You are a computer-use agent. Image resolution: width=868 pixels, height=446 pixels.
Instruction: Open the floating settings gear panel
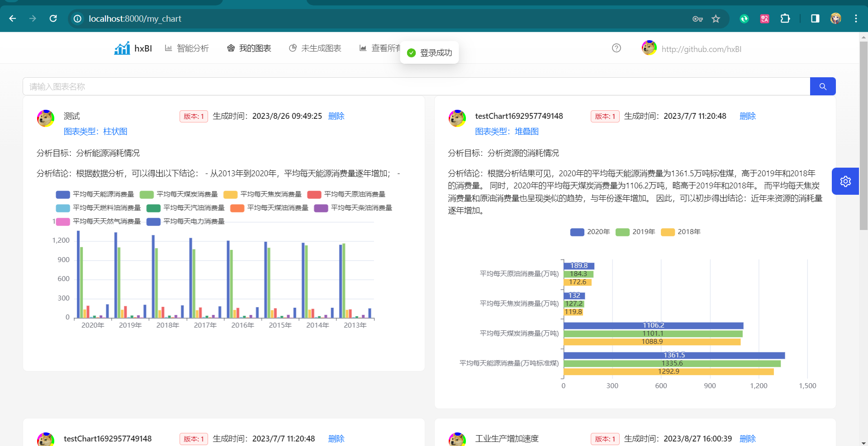point(845,181)
